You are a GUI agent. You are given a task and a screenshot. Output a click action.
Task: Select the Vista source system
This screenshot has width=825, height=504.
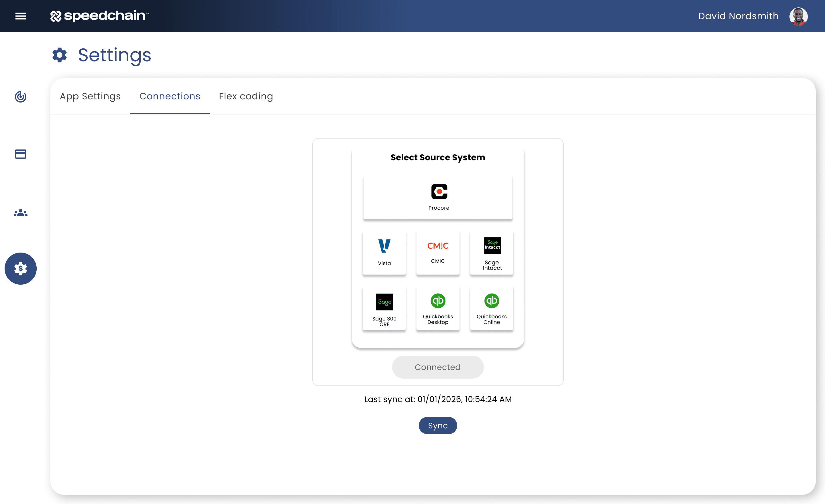(x=384, y=252)
